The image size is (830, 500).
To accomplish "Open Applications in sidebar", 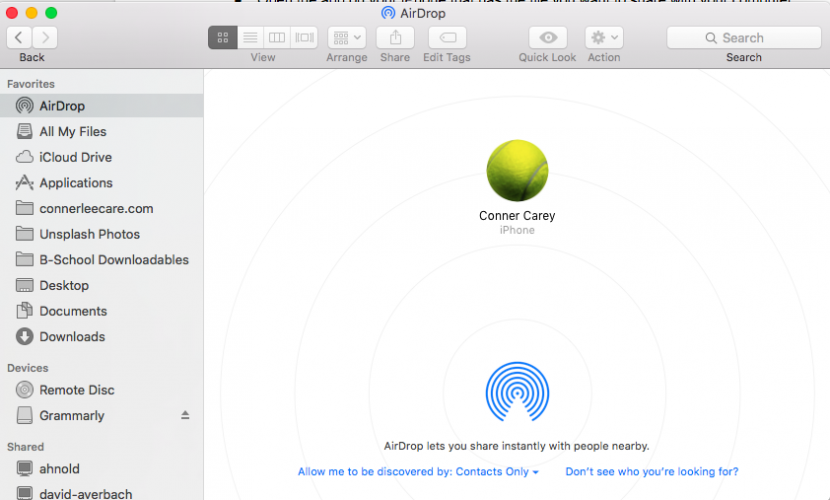I will [102, 183].
